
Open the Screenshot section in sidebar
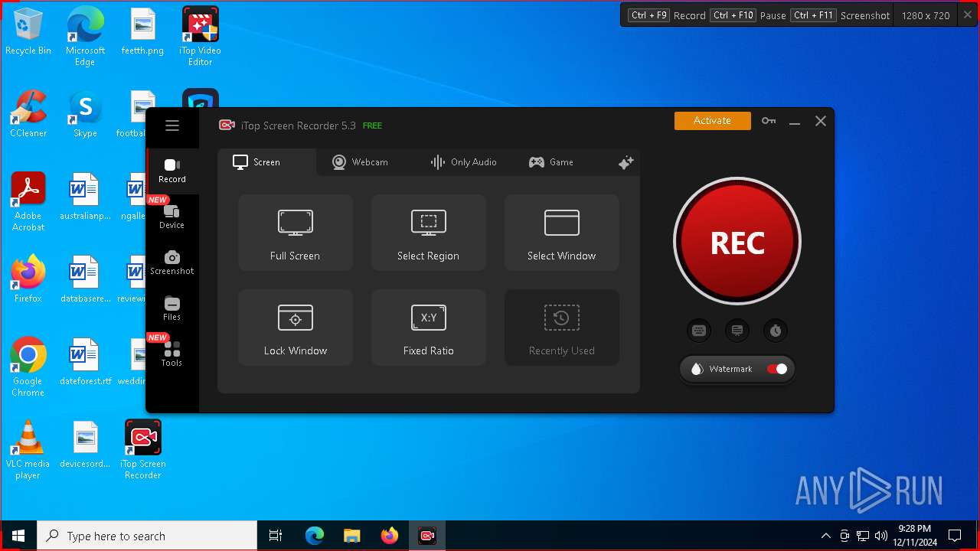172,263
